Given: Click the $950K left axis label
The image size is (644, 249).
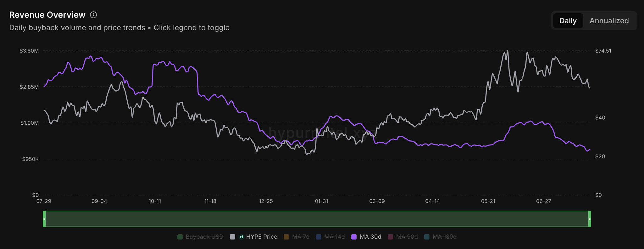Looking at the screenshot, I should [31, 159].
